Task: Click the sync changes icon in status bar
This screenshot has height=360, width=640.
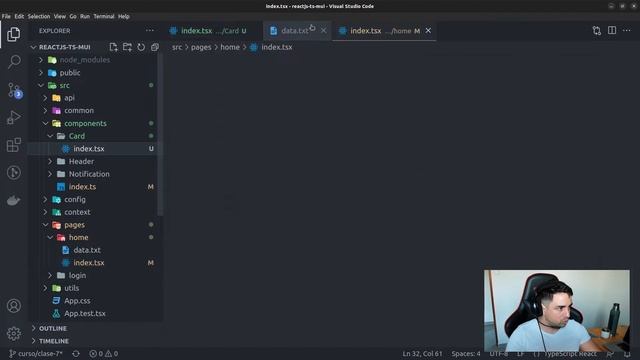Action: (76, 353)
